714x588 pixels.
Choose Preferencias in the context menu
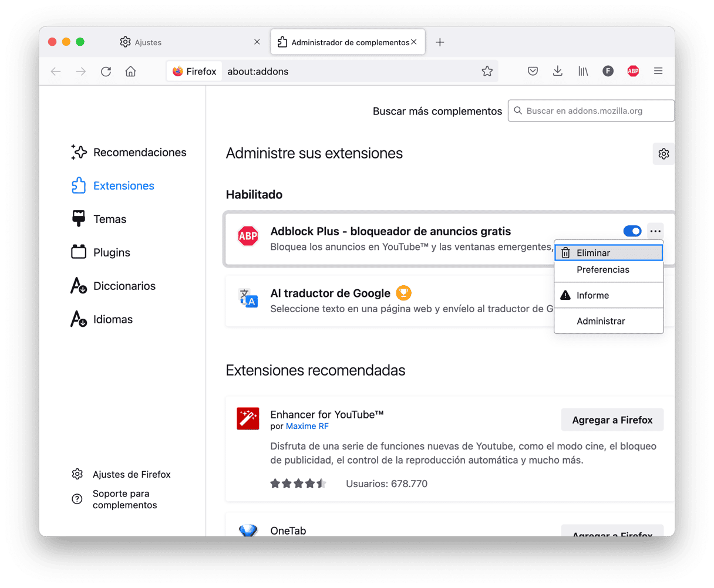[x=609, y=270]
